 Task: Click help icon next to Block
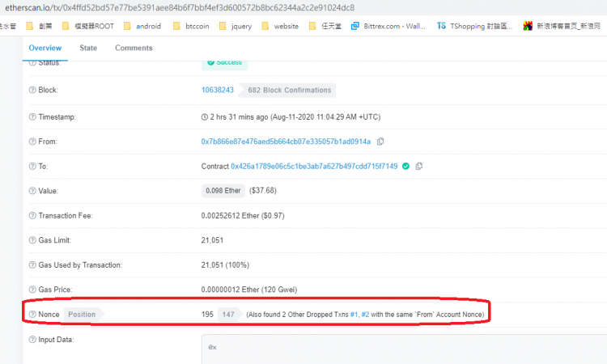pos(32,90)
